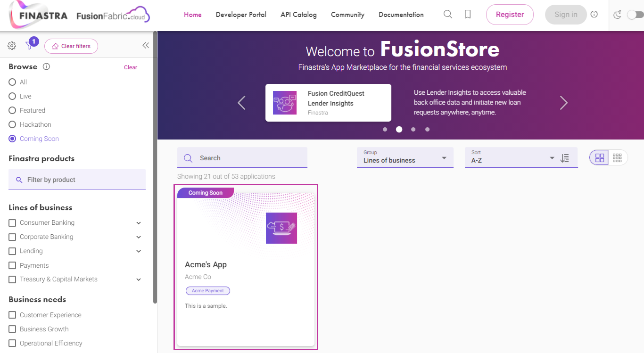Select the second carousel dot

click(x=399, y=129)
